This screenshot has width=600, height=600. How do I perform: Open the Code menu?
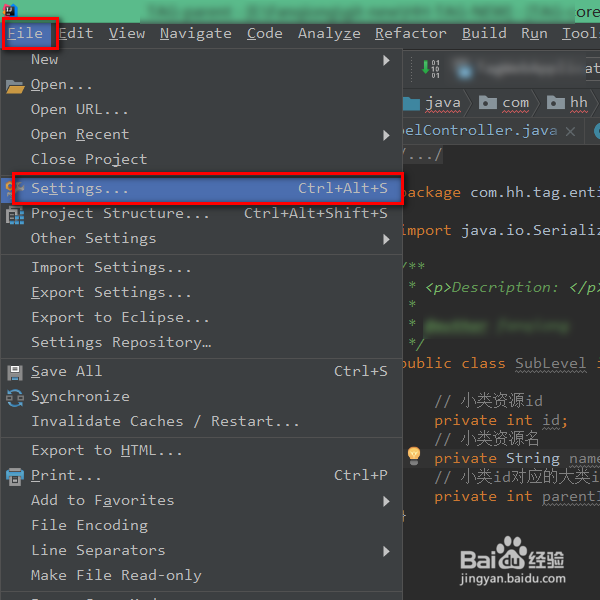[264, 34]
